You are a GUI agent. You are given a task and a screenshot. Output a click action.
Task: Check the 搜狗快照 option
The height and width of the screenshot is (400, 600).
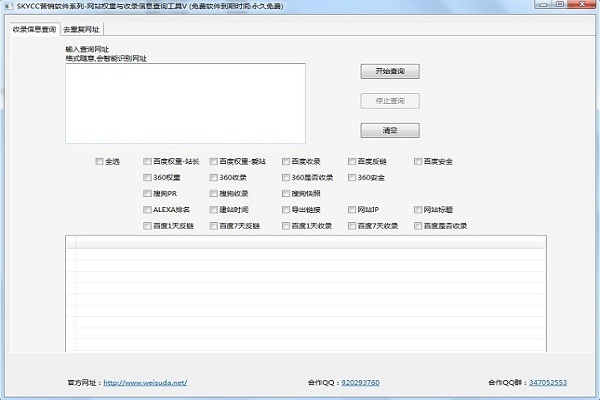[x=286, y=194]
